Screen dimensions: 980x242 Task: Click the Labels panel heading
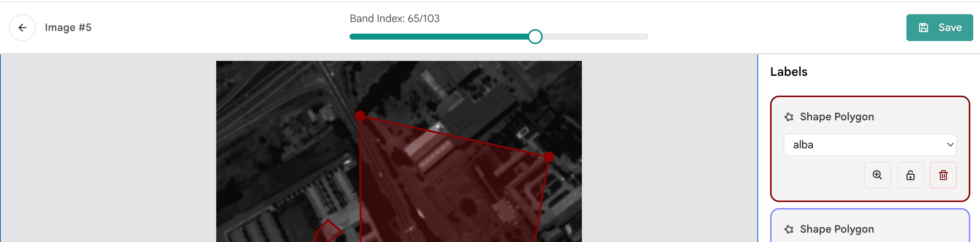coord(789,72)
